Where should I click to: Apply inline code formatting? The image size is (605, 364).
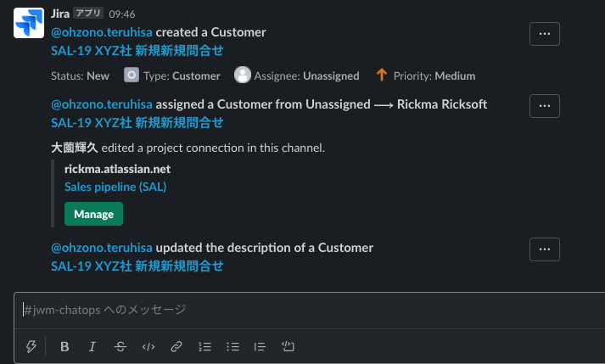tap(148, 346)
